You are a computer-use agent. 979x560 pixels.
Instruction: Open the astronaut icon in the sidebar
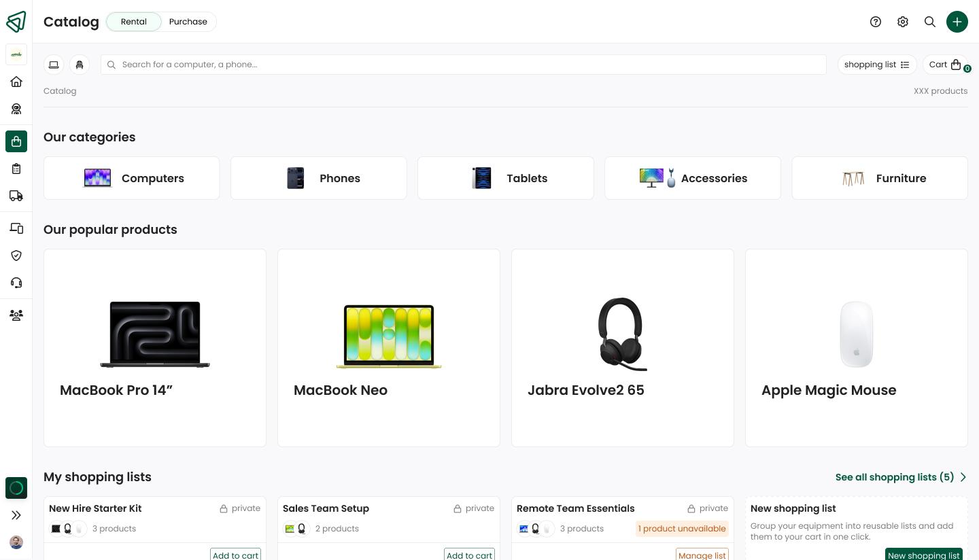click(x=16, y=109)
